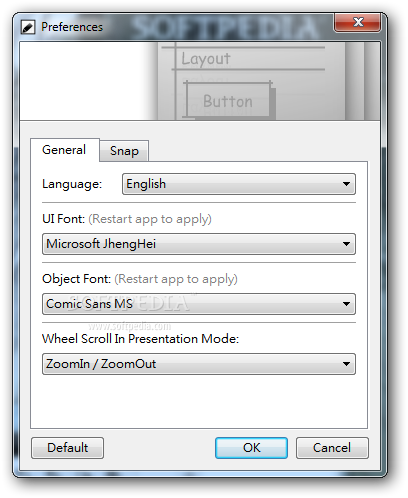Confirm with the OK button
408x498 pixels.
(251, 448)
